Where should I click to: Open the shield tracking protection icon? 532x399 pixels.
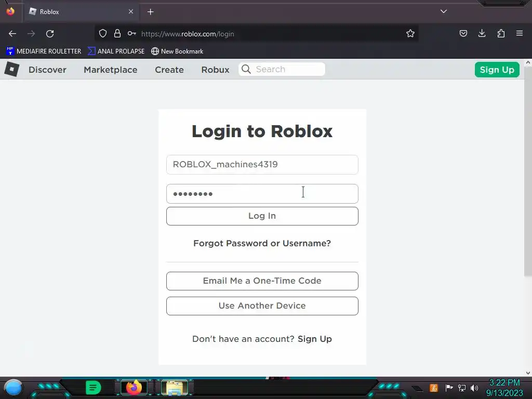[x=103, y=33]
